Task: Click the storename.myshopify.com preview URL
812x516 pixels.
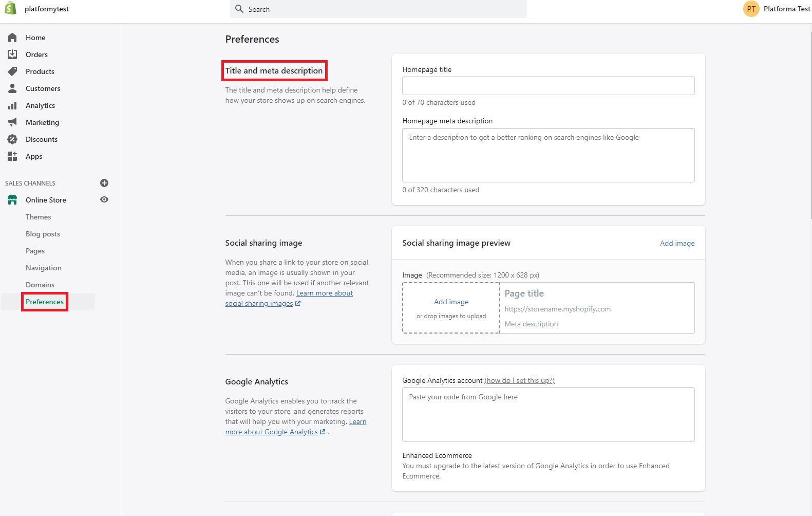Action: [x=558, y=309]
